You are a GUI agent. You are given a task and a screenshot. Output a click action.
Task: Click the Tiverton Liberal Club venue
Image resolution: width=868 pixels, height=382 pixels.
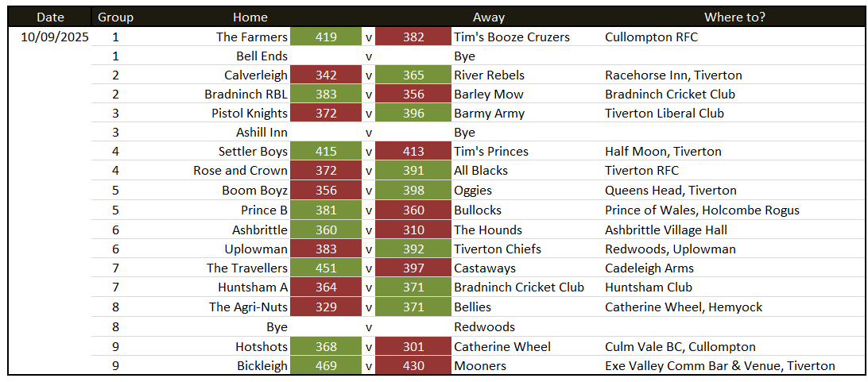click(x=665, y=113)
